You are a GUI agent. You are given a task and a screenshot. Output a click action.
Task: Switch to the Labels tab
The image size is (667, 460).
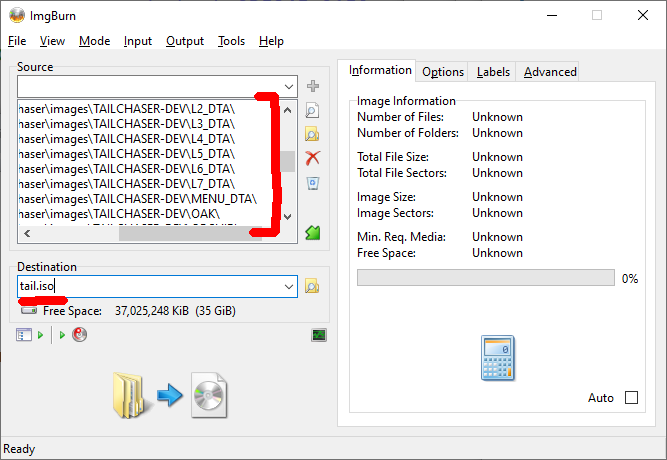493,72
